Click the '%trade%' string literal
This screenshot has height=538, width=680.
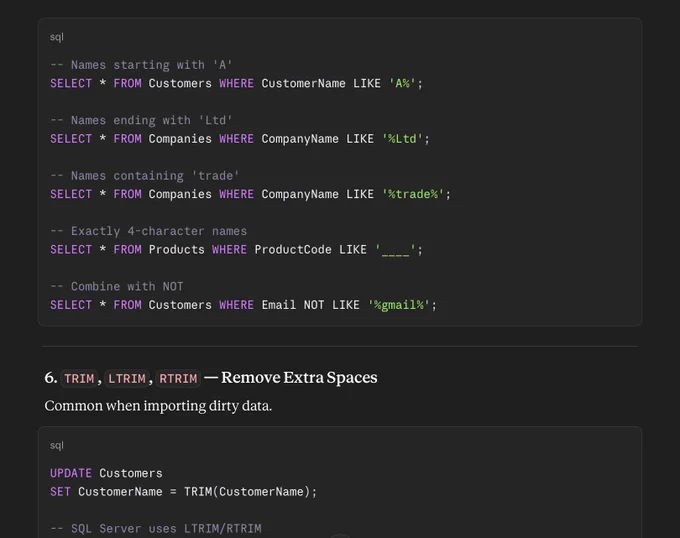tap(413, 194)
